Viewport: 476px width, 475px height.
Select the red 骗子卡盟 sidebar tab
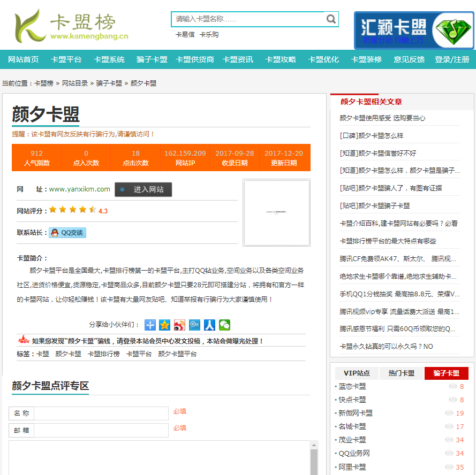pyautogui.click(x=446, y=373)
